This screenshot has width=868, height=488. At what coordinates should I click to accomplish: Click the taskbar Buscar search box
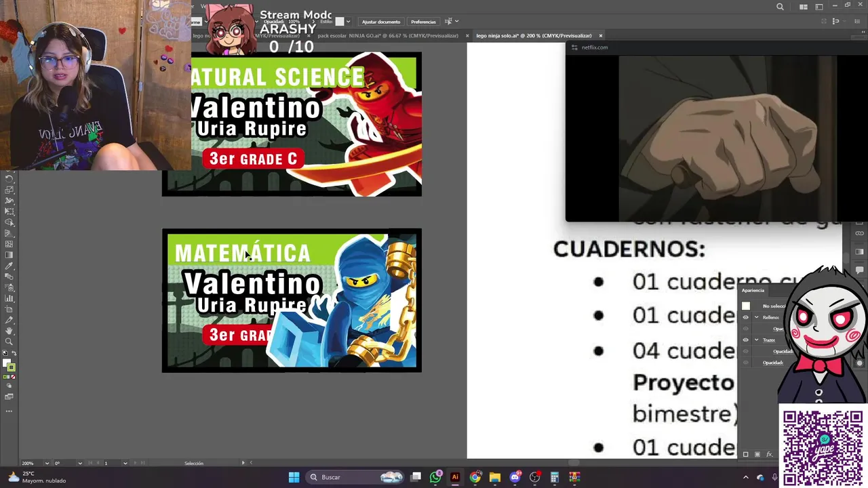tap(355, 477)
